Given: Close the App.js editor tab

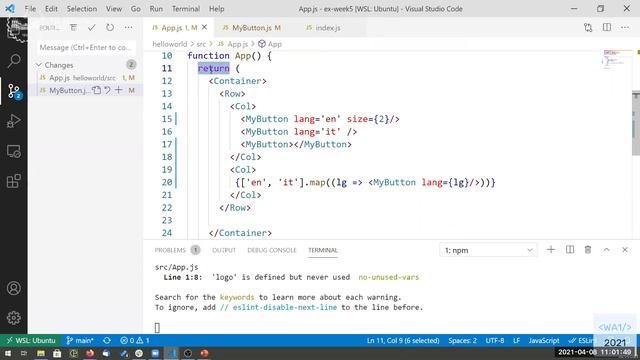Looking at the screenshot, I should [x=204, y=27].
